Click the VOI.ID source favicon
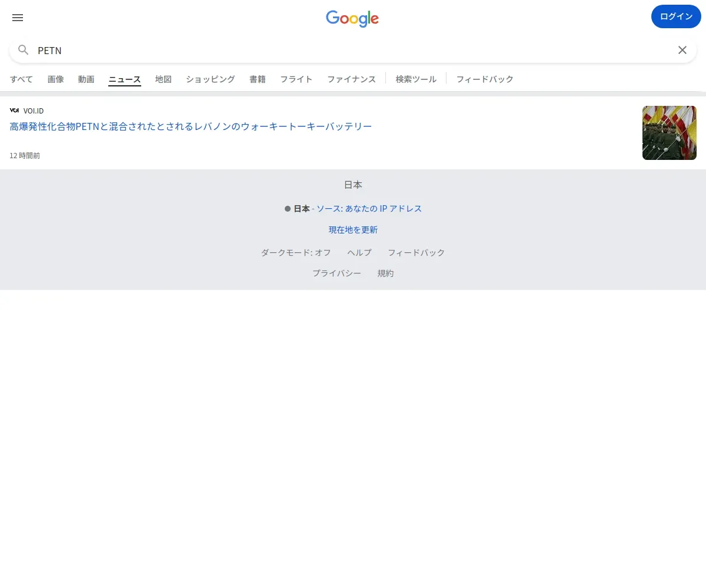The width and height of the screenshot is (706, 588). tap(14, 111)
